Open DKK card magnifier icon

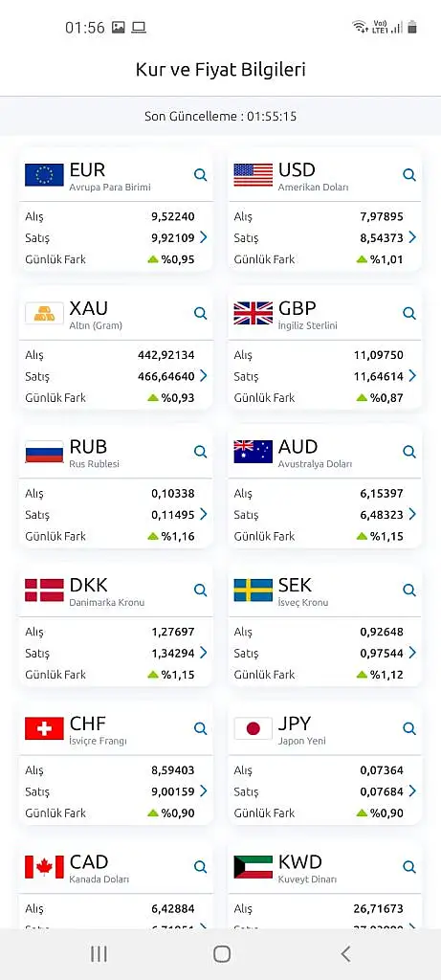[x=201, y=590]
